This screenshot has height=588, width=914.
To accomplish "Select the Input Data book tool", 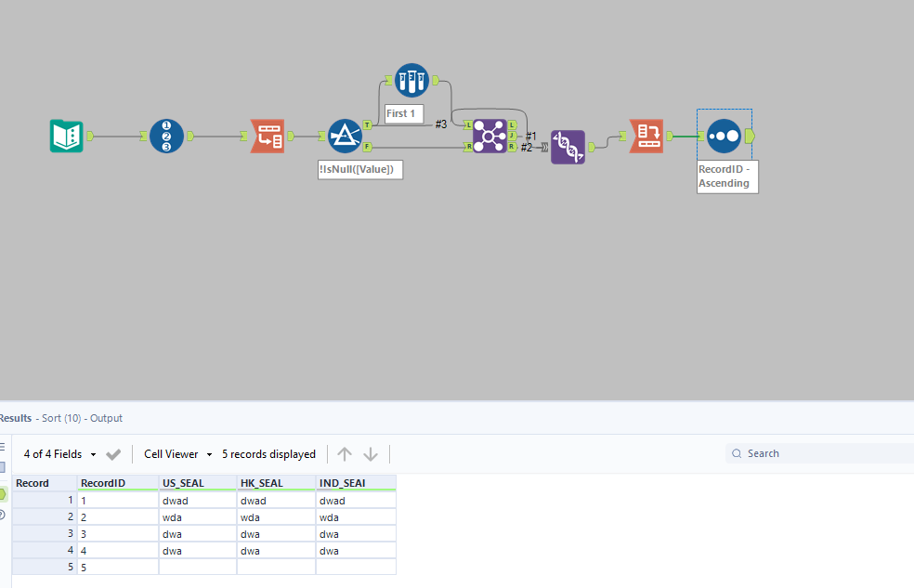I will coord(67,136).
